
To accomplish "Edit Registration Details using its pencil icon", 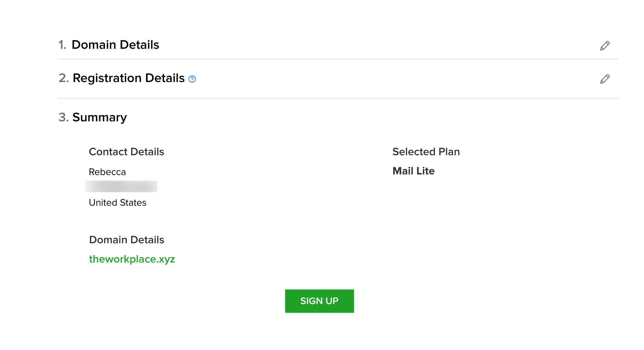I will point(605,79).
